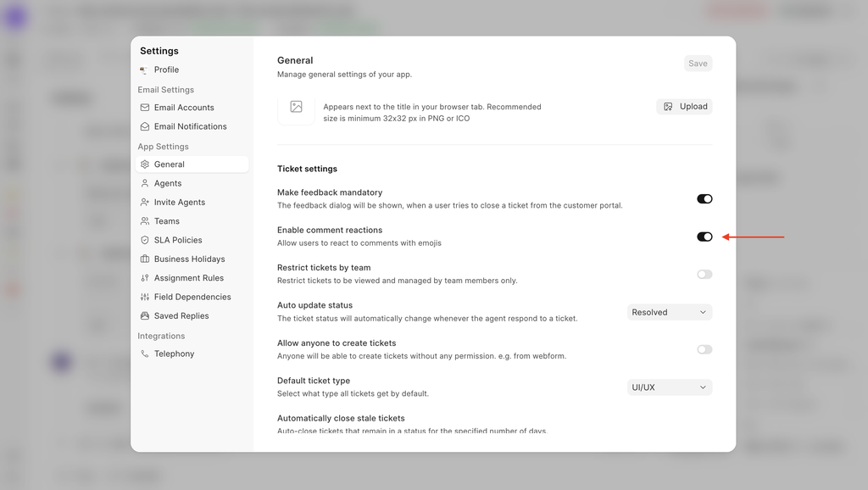Click the favicon image placeholder thumbnail
This screenshot has height=490, width=868.
tap(296, 107)
